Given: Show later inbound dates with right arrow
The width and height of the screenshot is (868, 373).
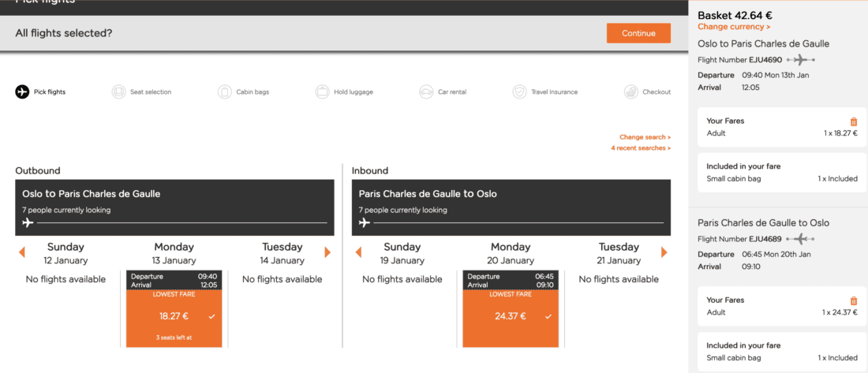Looking at the screenshot, I should pos(664,252).
